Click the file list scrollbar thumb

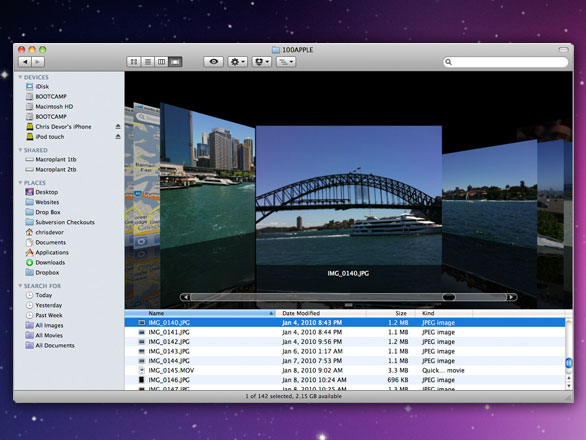[569, 363]
